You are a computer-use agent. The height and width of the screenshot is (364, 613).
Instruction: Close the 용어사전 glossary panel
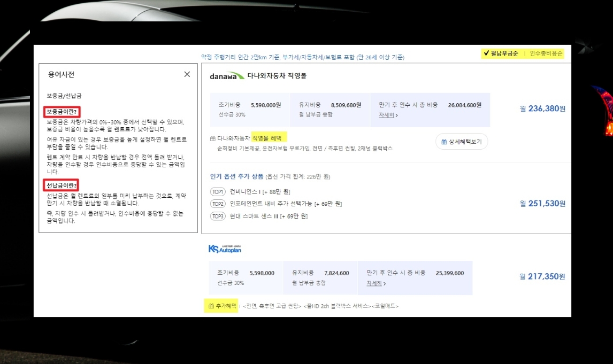[x=187, y=74]
